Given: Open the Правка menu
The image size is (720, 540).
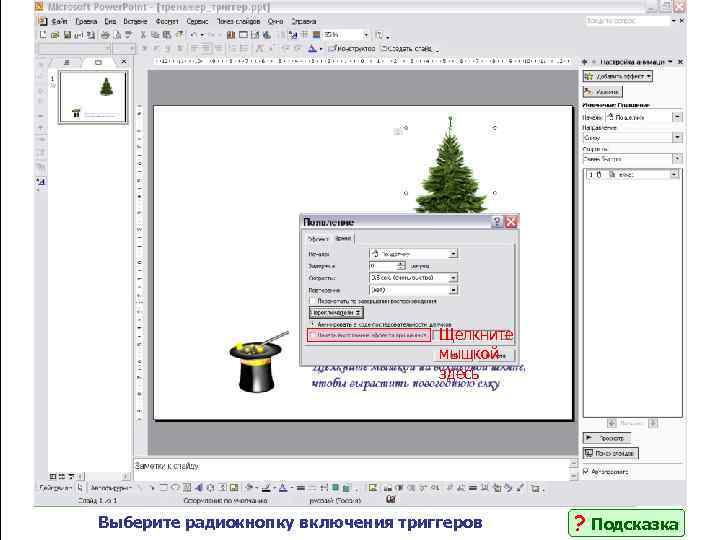Looking at the screenshot, I should [x=86, y=22].
